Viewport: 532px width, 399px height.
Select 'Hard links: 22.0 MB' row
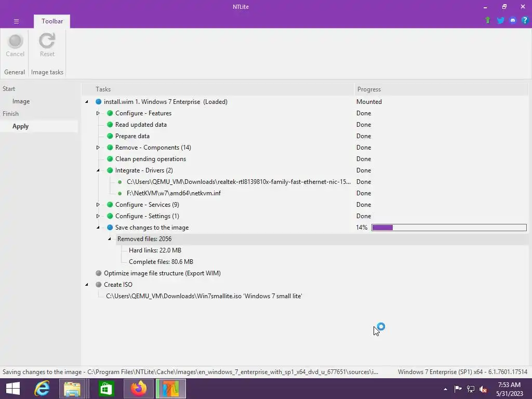click(155, 250)
